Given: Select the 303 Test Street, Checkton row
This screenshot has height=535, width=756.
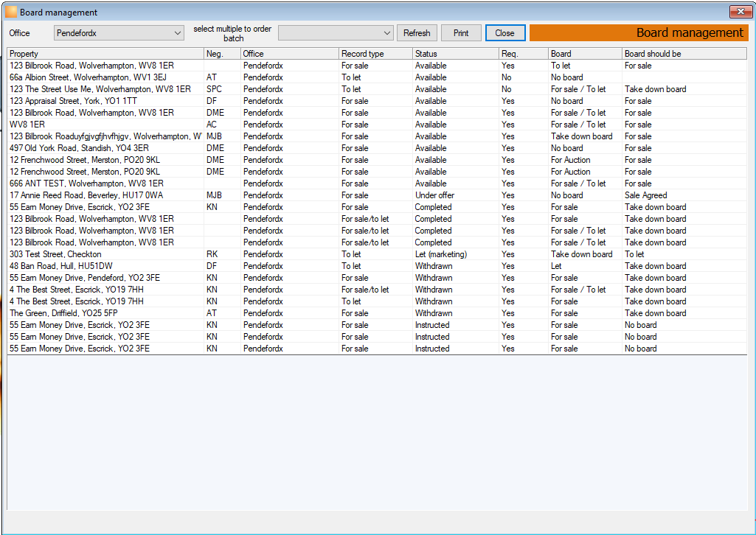Looking at the screenshot, I should pyautogui.click(x=377, y=254).
